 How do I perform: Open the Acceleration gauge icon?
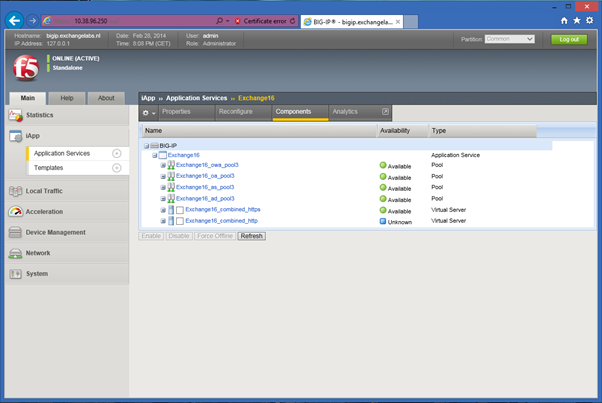pos(15,211)
